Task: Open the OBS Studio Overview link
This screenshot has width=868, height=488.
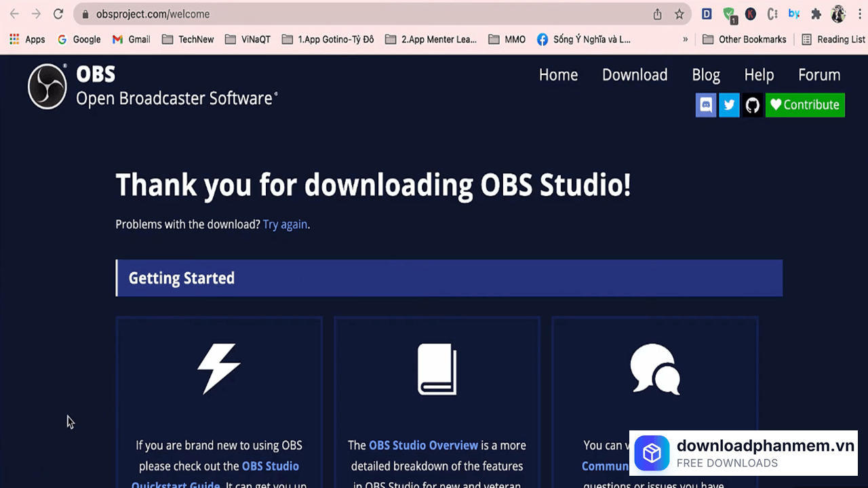Action: [423, 445]
